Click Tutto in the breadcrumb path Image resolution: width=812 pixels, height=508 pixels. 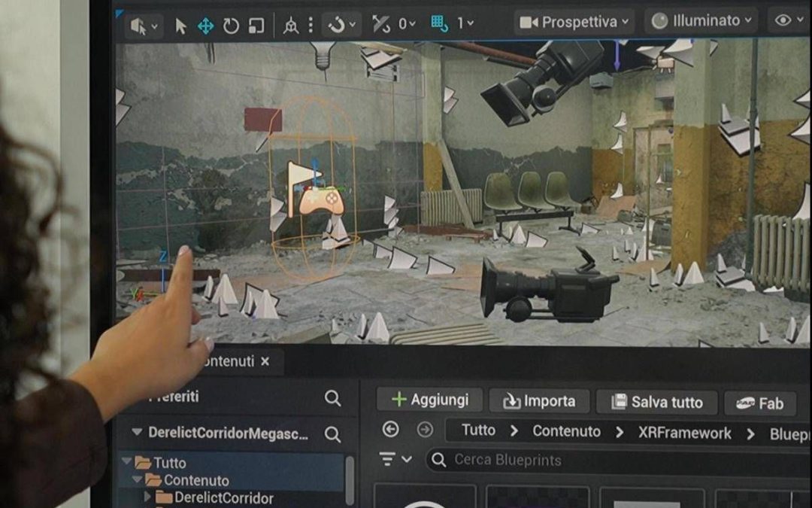click(478, 430)
